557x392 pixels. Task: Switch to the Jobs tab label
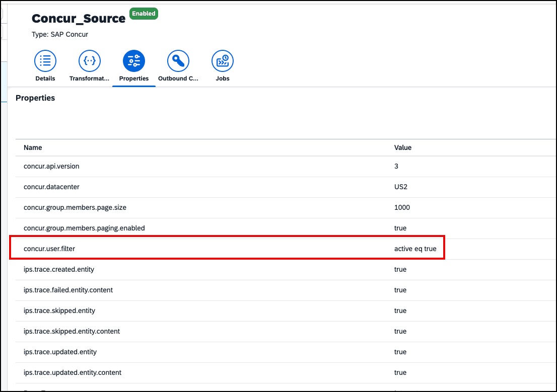pyautogui.click(x=223, y=79)
